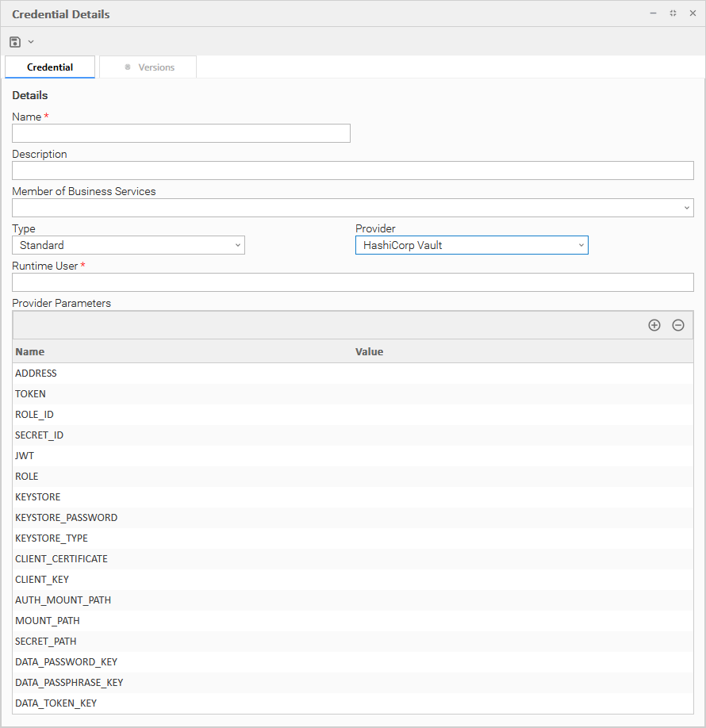Viewport: 706px width, 728px height.
Task: Remove provider parameter with minus icon
Action: (678, 325)
